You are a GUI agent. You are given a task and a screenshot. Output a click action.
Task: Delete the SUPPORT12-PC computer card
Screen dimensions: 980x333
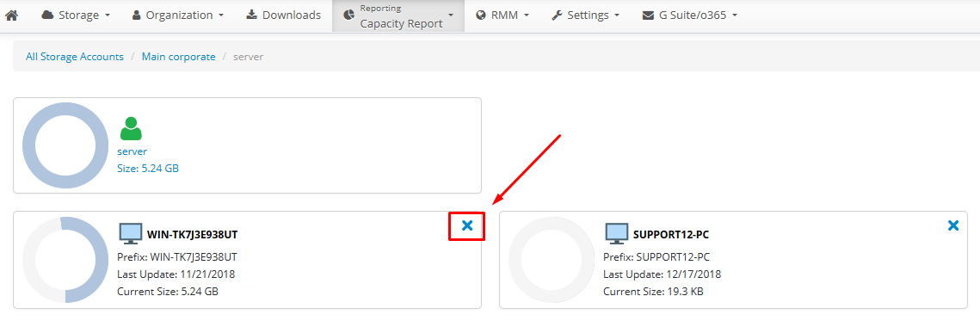[953, 225]
